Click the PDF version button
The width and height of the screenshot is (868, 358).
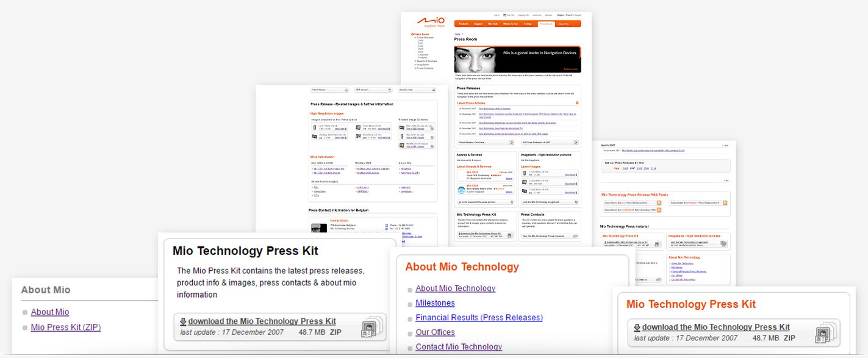373,90
